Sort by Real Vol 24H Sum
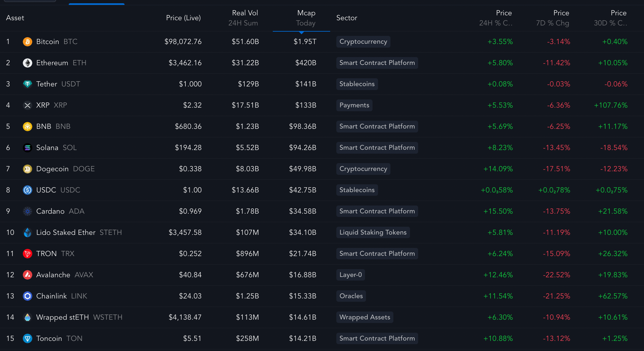This screenshot has width=644, height=351. [x=243, y=18]
